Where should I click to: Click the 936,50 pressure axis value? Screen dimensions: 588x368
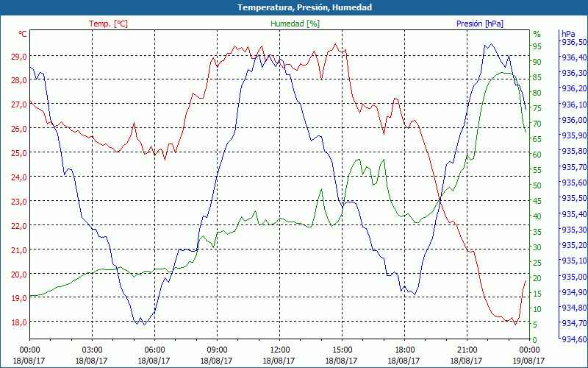[573, 42]
